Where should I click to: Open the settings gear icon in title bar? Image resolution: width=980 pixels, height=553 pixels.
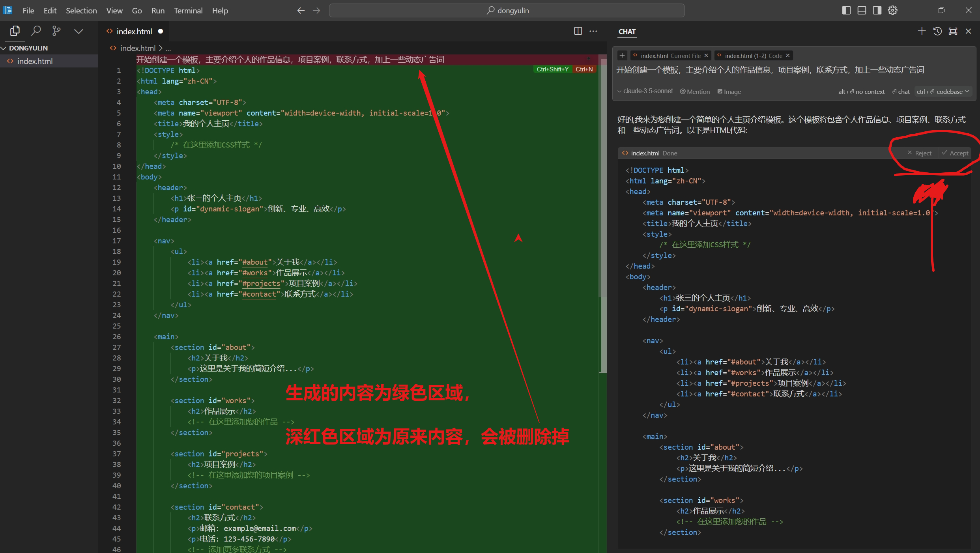[893, 10]
